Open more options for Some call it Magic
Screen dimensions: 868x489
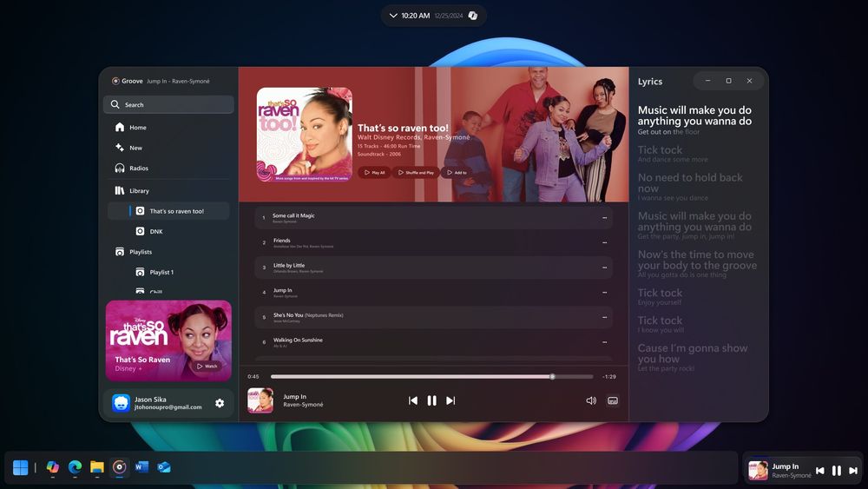(604, 218)
